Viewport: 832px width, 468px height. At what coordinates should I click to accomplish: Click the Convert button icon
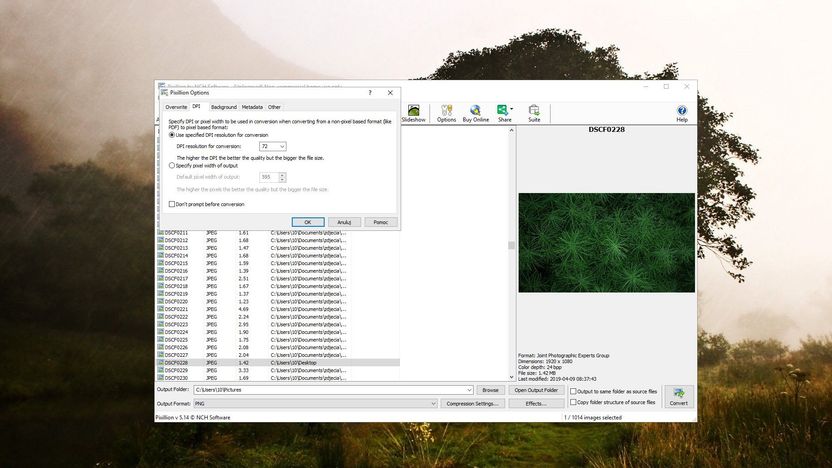coord(678,393)
